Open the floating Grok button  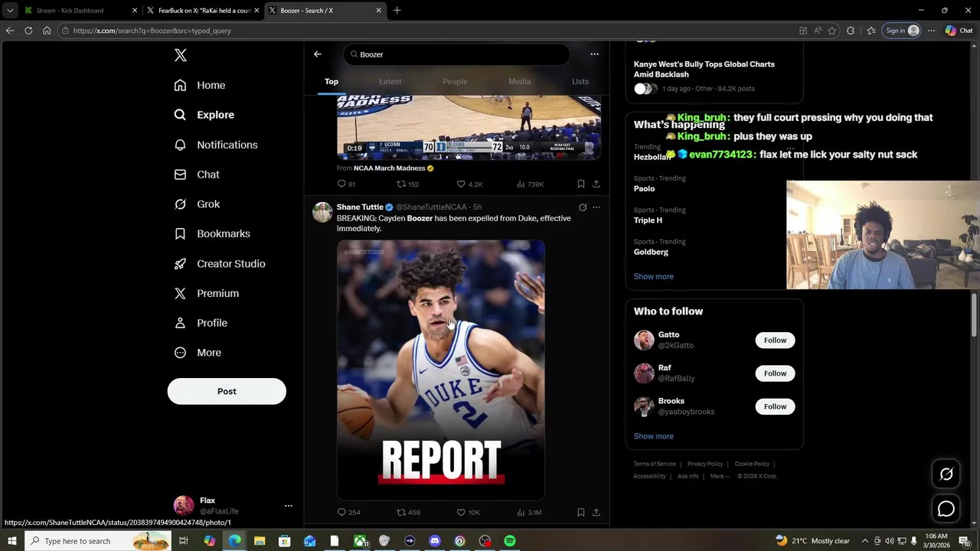coord(946,474)
